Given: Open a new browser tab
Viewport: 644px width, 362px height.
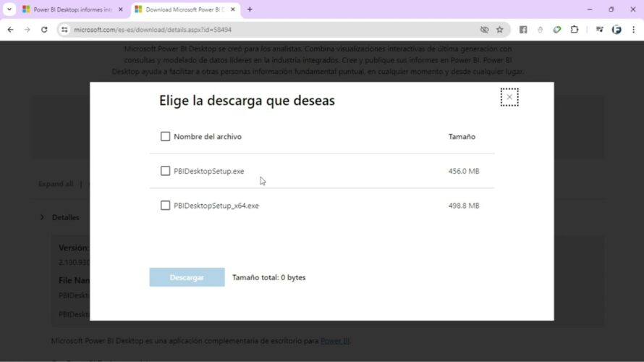Looking at the screenshot, I should point(250,9).
